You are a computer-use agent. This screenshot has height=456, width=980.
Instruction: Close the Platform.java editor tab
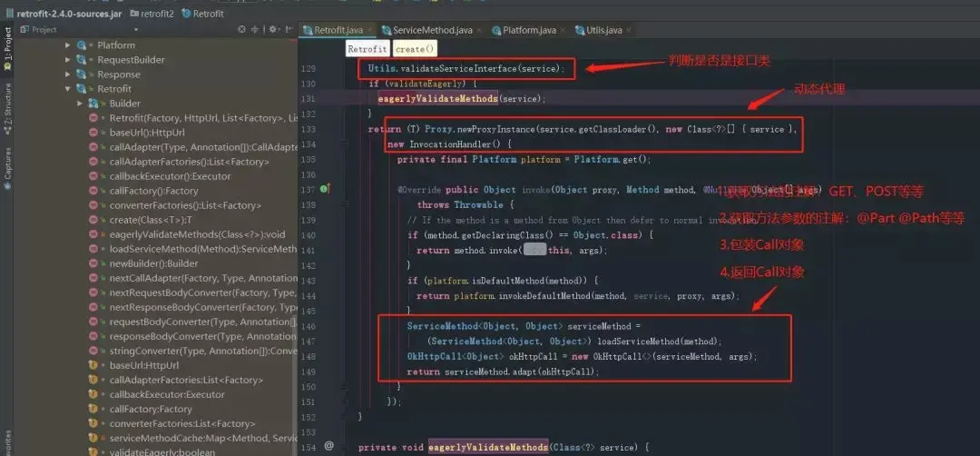pos(562,30)
